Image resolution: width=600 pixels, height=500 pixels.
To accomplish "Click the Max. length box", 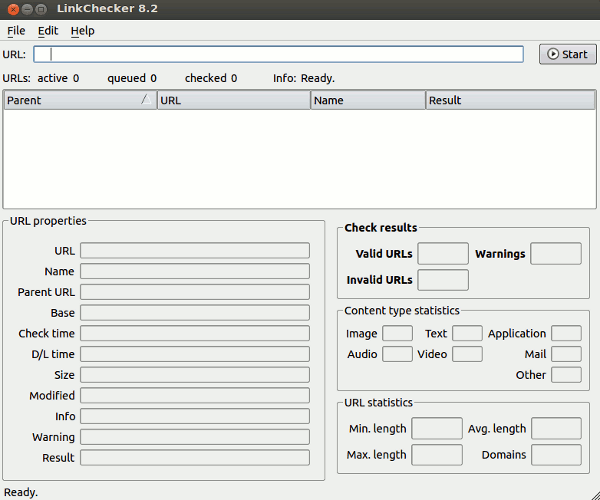I will [437, 455].
